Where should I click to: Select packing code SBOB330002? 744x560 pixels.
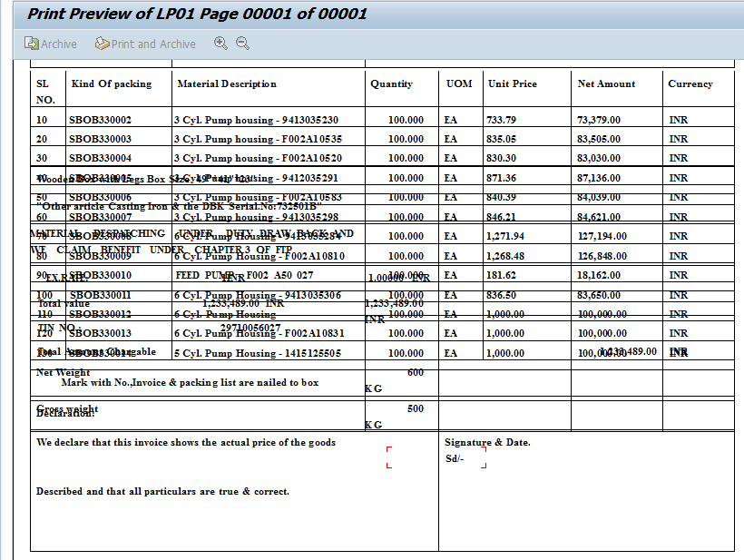pos(100,120)
